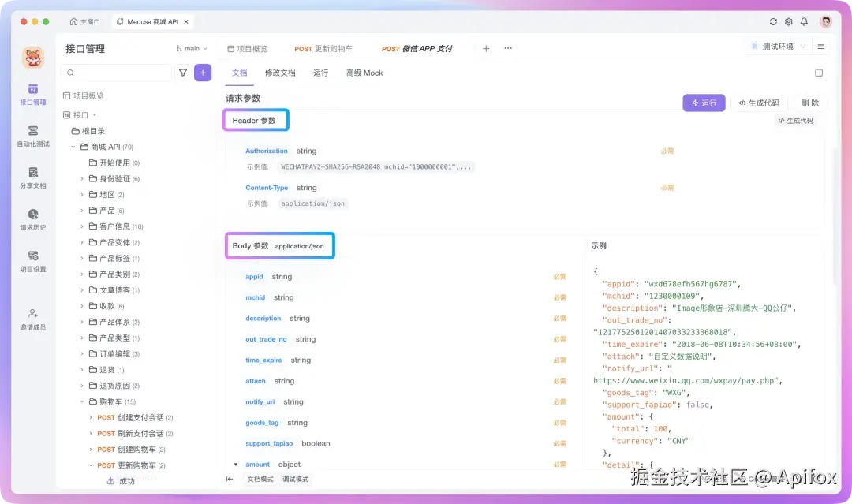
Task: Open the 接口管理 sidebar section
Action: 33,95
